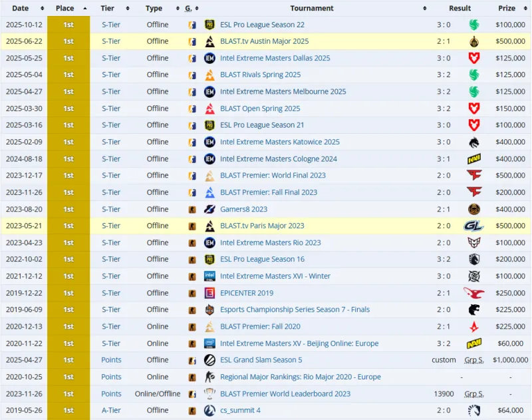Click A-Tier link in cs_summit 4 row
532x420 pixels.
coord(111,411)
